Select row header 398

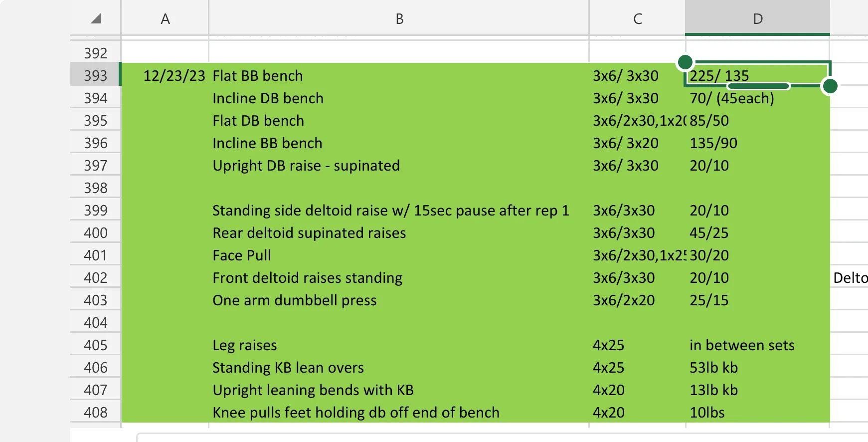(95, 188)
